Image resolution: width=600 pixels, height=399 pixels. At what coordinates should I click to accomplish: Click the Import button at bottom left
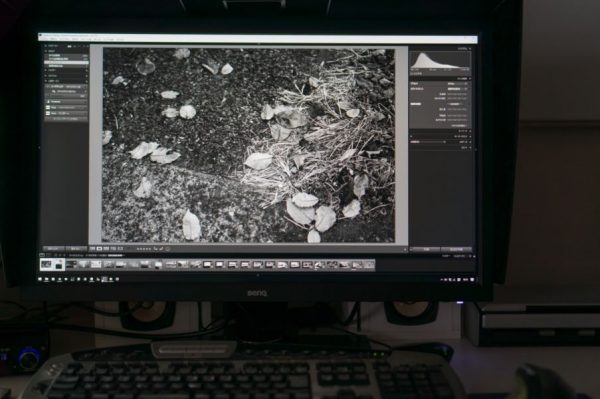pyautogui.click(x=53, y=249)
